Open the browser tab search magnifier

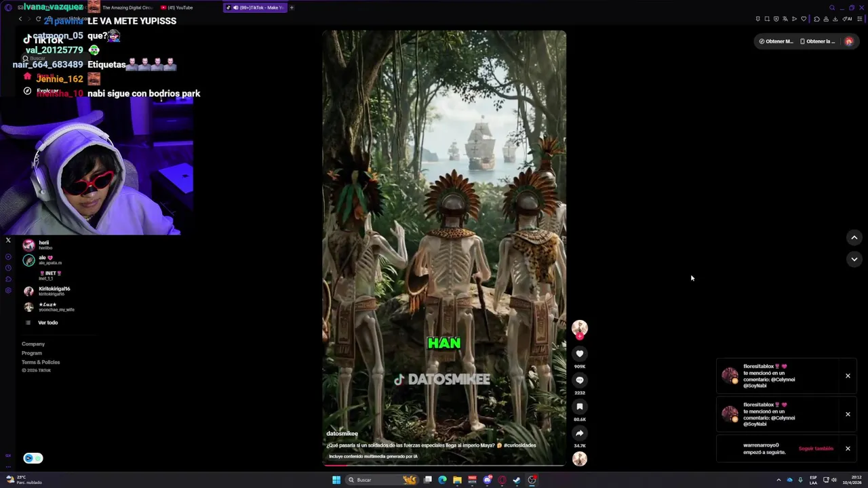pos(832,7)
